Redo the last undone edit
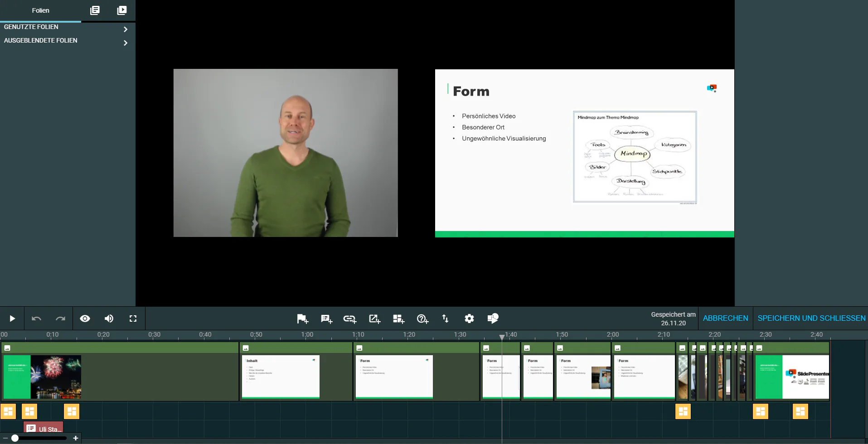 point(60,319)
